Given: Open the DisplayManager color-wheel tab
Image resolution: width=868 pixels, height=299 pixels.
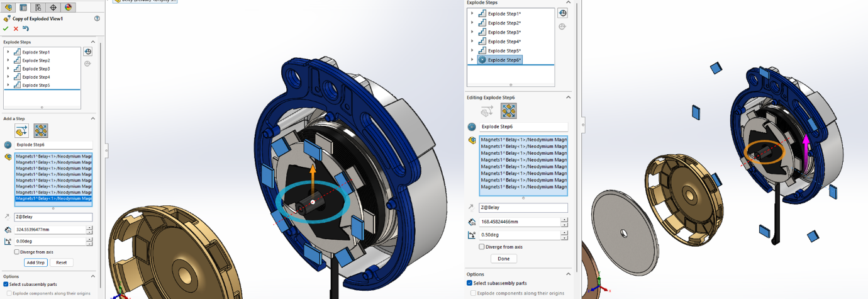Looking at the screenshot, I should 69,8.
